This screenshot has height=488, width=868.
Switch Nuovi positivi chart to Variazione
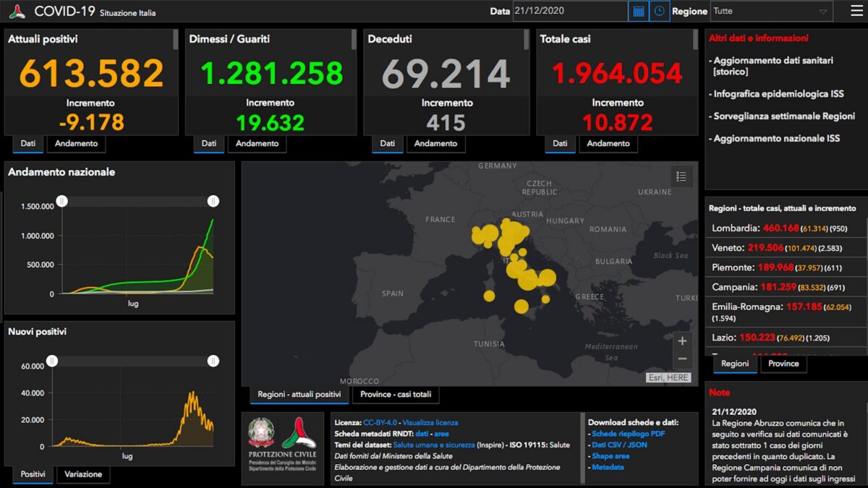(83, 474)
